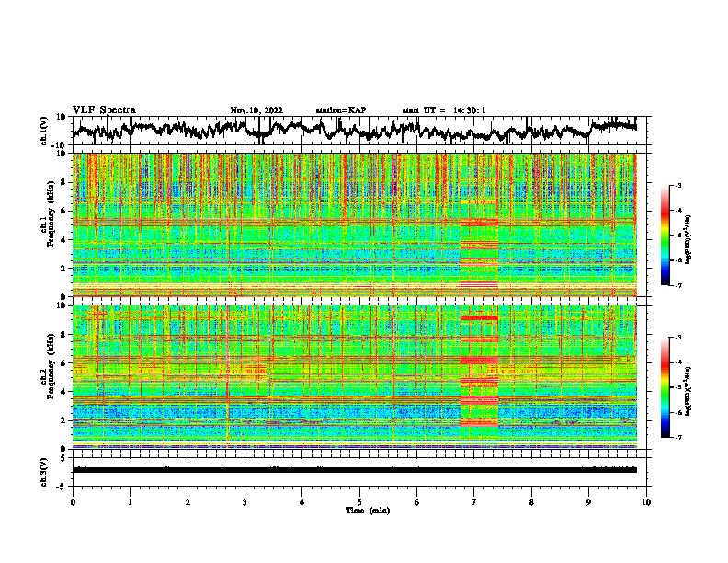728x563 pixels.
Task: Click the ch.3(V) axis label
Action: point(44,472)
